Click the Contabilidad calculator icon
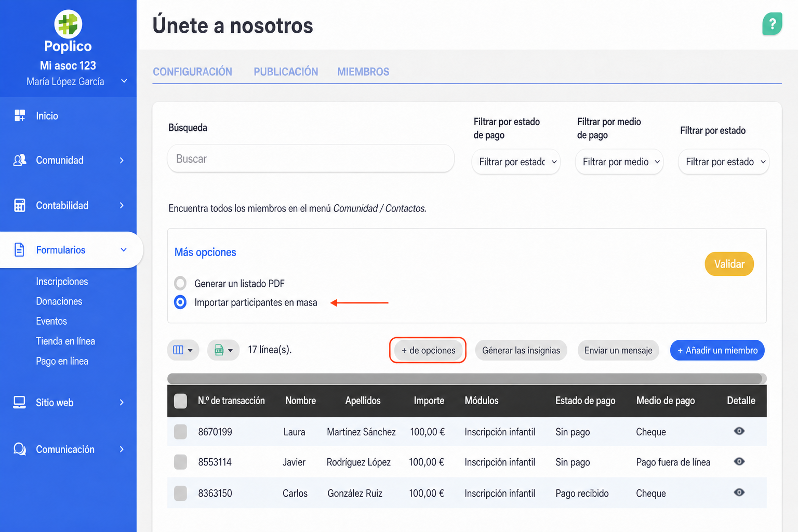 [20, 205]
